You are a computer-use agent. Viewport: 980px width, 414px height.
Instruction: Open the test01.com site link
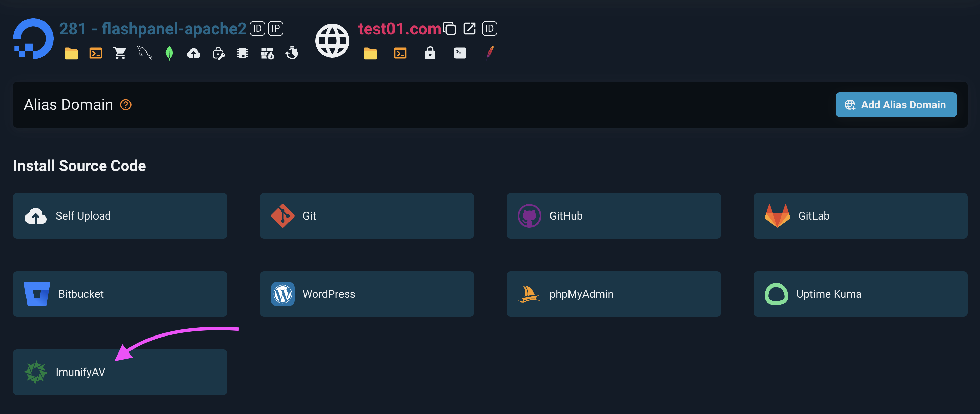(400, 29)
